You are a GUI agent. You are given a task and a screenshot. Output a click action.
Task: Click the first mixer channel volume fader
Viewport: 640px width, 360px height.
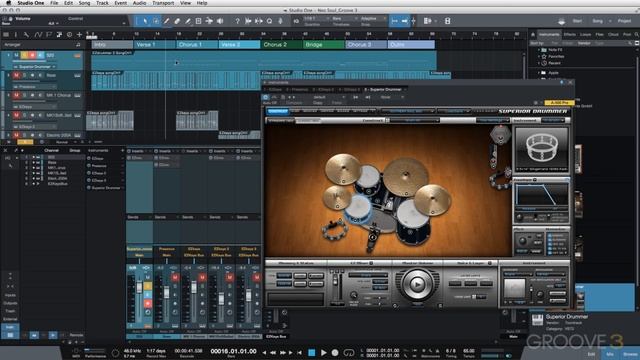[x=139, y=287]
